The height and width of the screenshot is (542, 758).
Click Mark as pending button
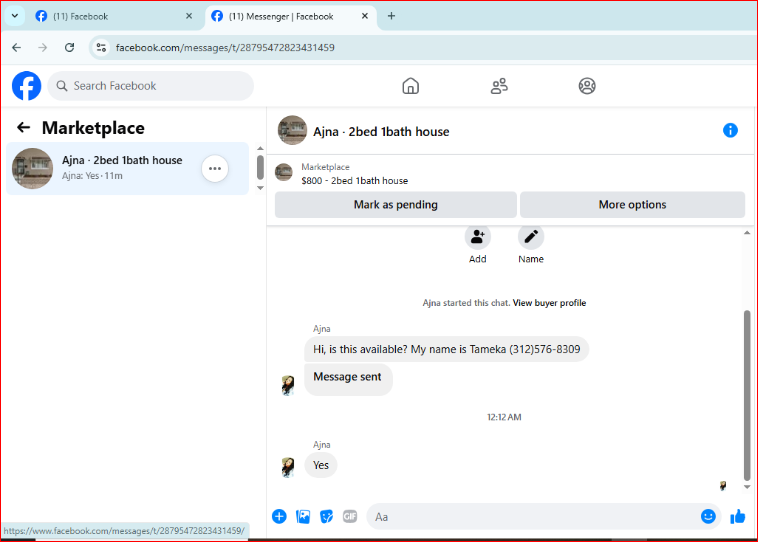coord(395,205)
